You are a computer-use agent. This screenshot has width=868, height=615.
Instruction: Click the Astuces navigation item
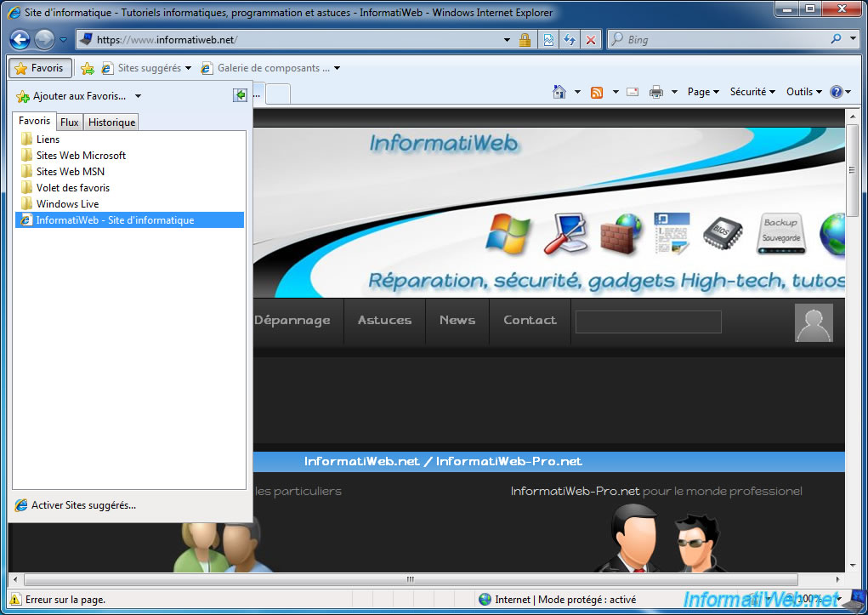coord(385,320)
